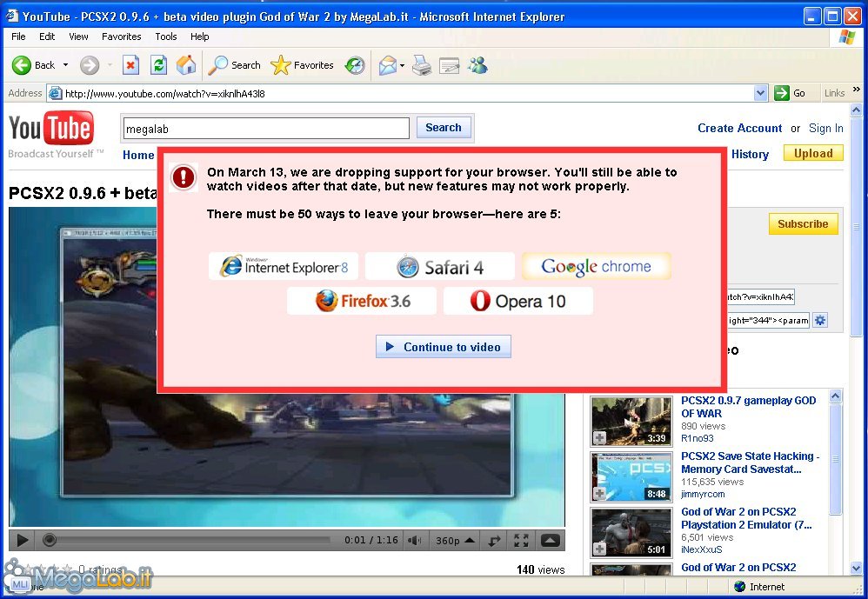The image size is (868, 599).
Task: Click the Create Account link
Action: pyautogui.click(x=739, y=129)
